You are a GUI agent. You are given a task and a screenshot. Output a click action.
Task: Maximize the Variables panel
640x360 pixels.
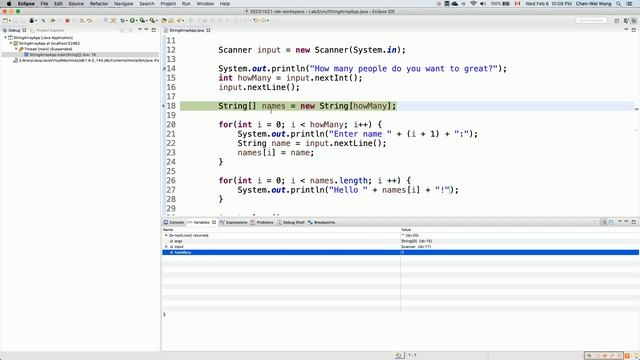(x=633, y=222)
